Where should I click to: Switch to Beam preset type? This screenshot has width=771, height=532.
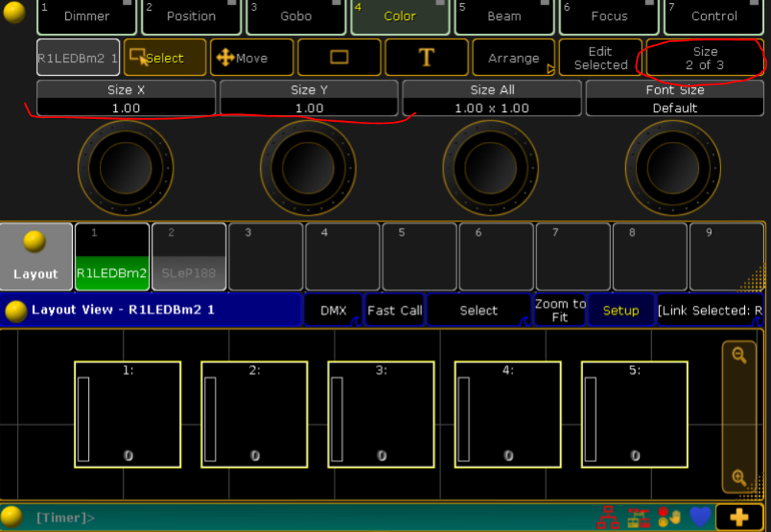tap(505, 17)
